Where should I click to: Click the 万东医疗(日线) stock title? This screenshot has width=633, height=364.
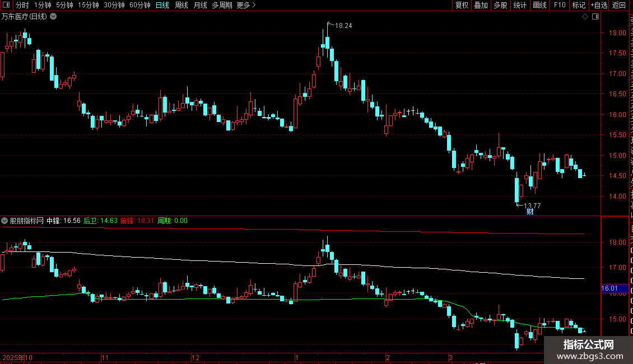pos(24,17)
